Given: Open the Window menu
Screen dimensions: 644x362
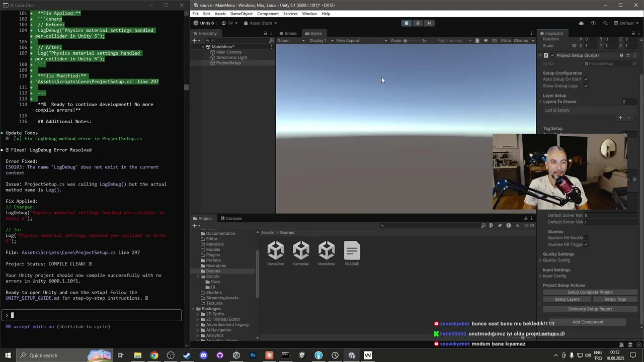Looking at the screenshot, I should (309, 14).
